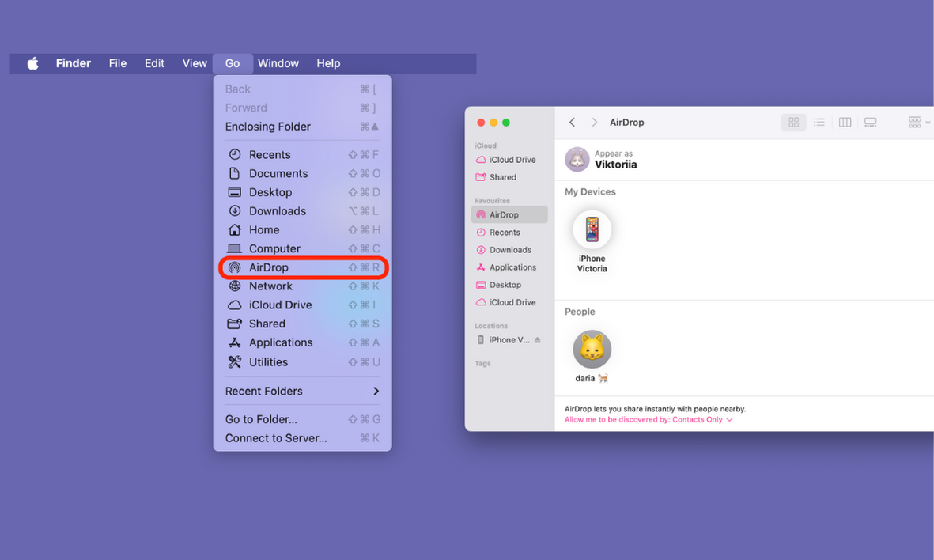Choose Go to Folder… menu entry
934x560 pixels.
303,419
